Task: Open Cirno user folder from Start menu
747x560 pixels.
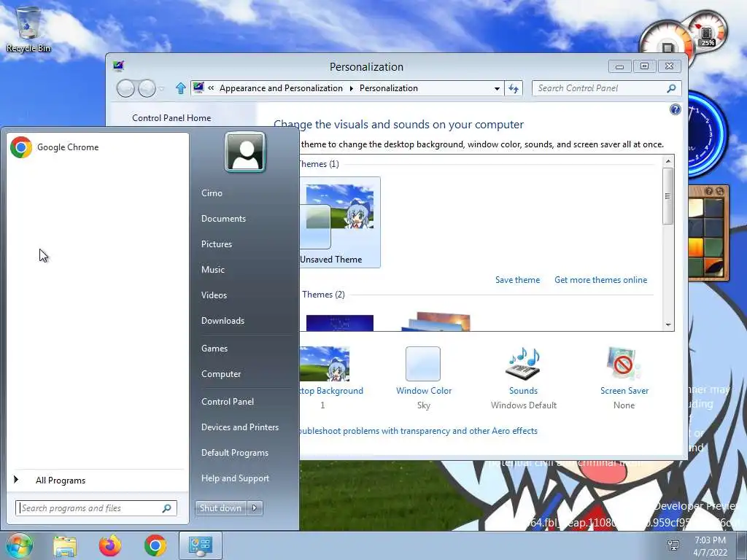Action: [212, 192]
